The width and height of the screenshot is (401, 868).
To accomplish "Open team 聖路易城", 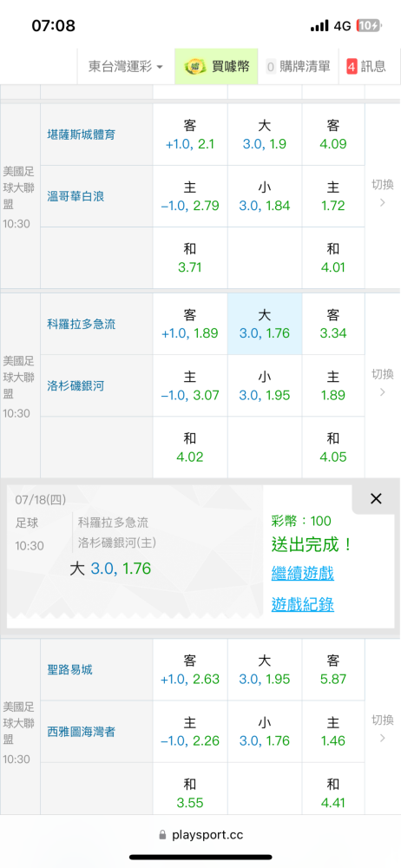I will point(70,669).
